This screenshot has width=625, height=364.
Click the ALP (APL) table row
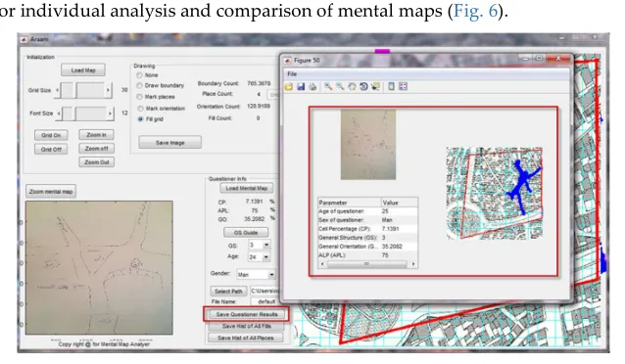(x=368, y=254)
